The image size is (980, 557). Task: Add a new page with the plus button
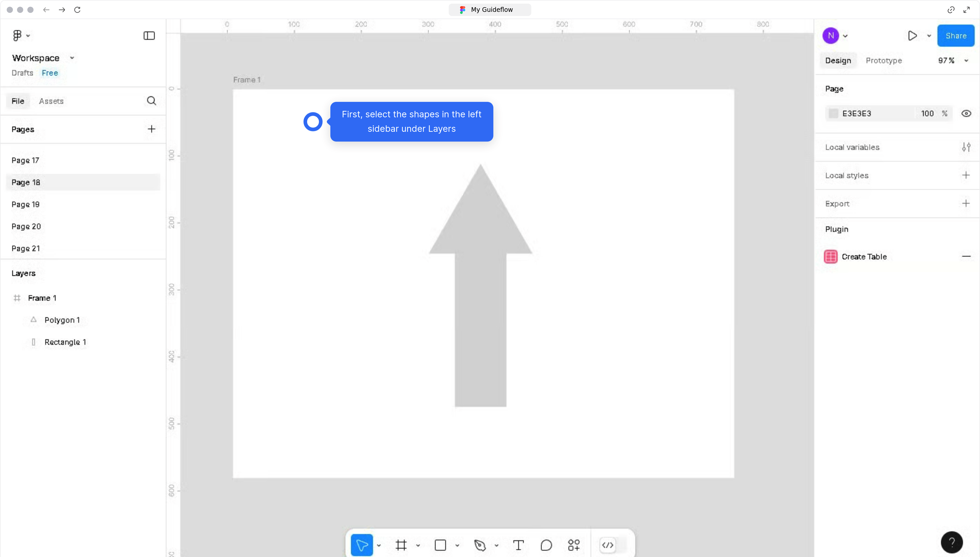click(x=151, y=129)
